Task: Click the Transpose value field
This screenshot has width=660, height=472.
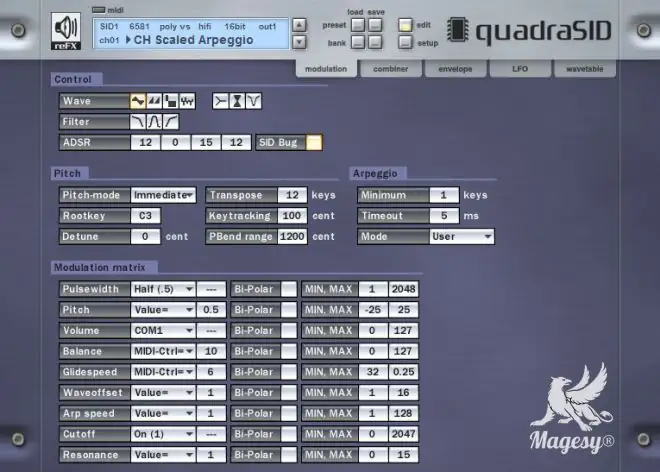Action: pos(293,195)
